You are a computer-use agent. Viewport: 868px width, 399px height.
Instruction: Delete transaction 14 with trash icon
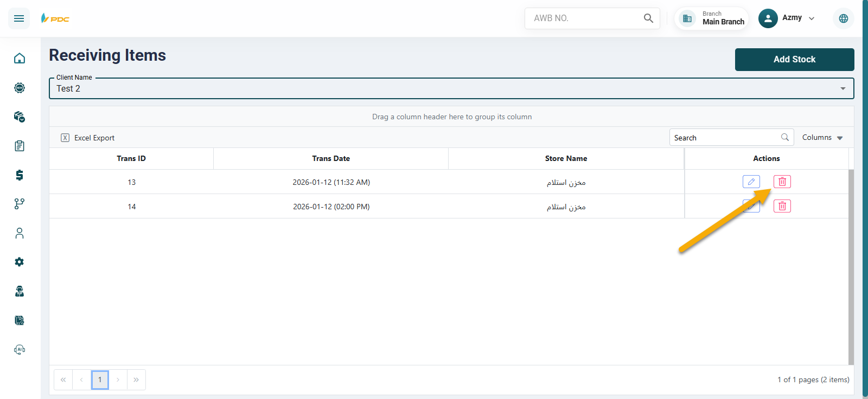coord(782,206)
